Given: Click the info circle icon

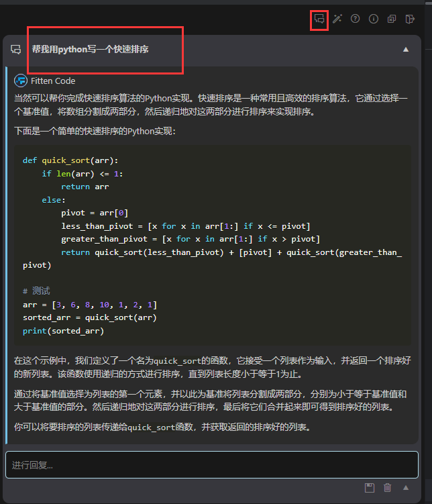Looking at the screenshot, I should [x=374, y=19].
